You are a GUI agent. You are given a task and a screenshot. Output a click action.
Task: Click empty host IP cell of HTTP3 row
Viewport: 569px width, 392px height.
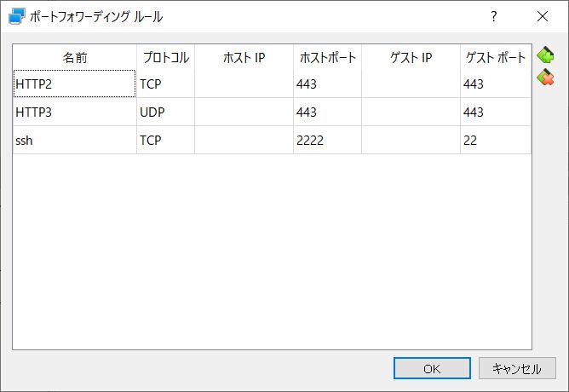[x=244, y=112]
